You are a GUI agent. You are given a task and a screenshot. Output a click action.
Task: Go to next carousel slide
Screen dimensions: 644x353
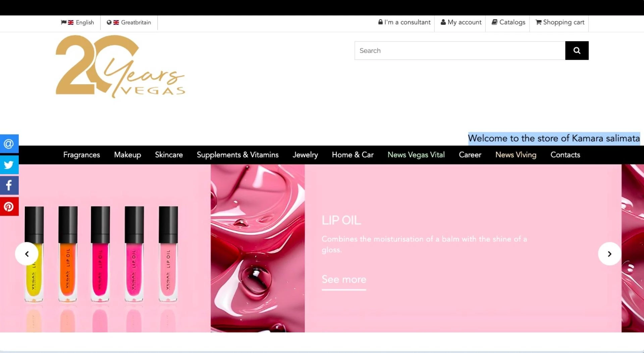tap(609, 254)
